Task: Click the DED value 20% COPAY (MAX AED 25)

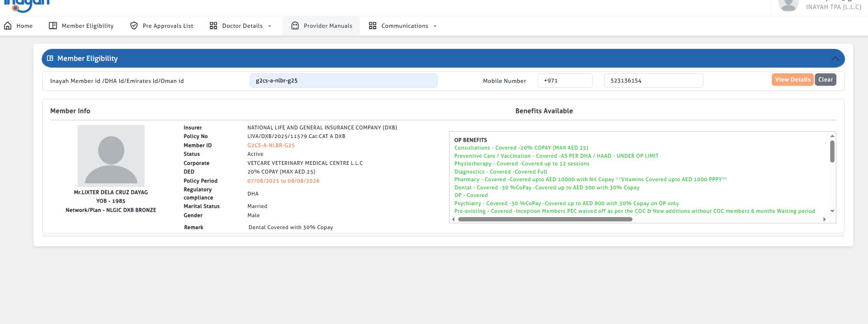Action: pos(282,172)
